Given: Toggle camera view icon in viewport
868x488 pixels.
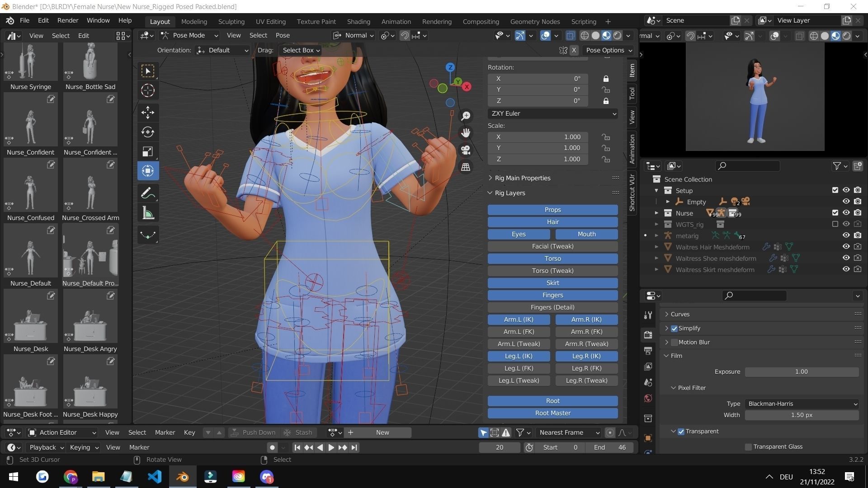Looking at the screenshot, I should 466,150.
